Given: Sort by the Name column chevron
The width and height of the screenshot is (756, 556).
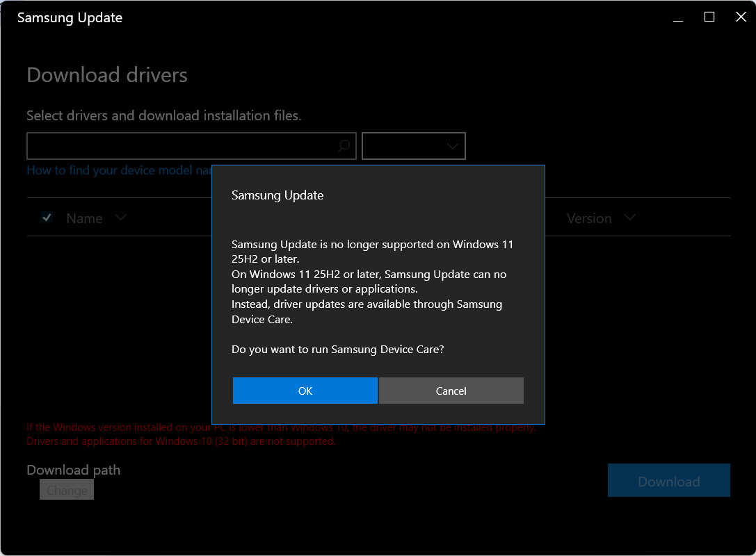Looking at the screenshot, I should pyautogui.click(x=121, y=218).
